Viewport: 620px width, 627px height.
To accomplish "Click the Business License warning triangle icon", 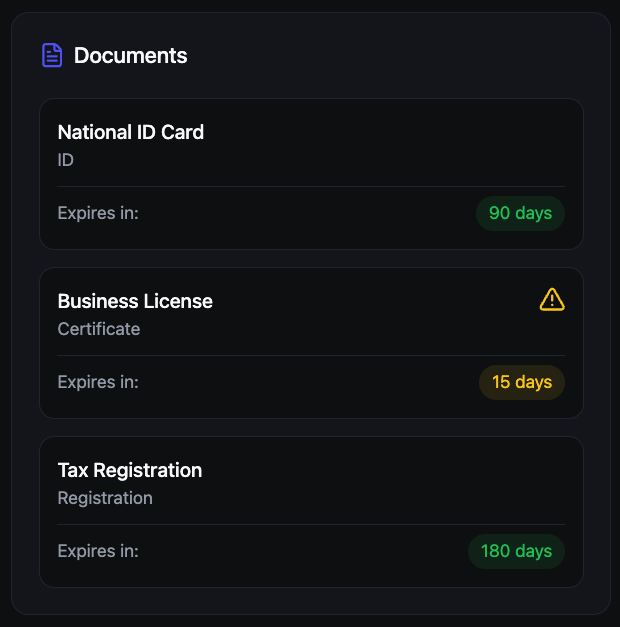I will coord(552,299).
